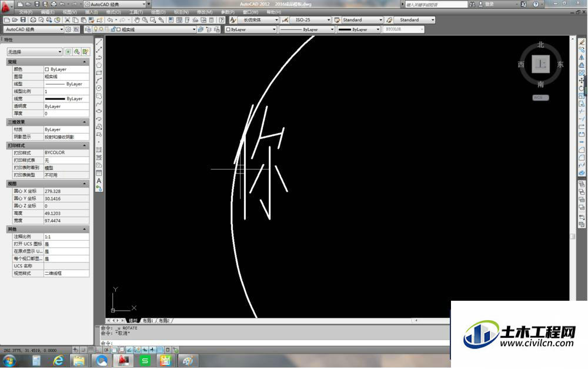Select the Trim modify tool
Screen dimensions: 588x369
pos(582,111)
